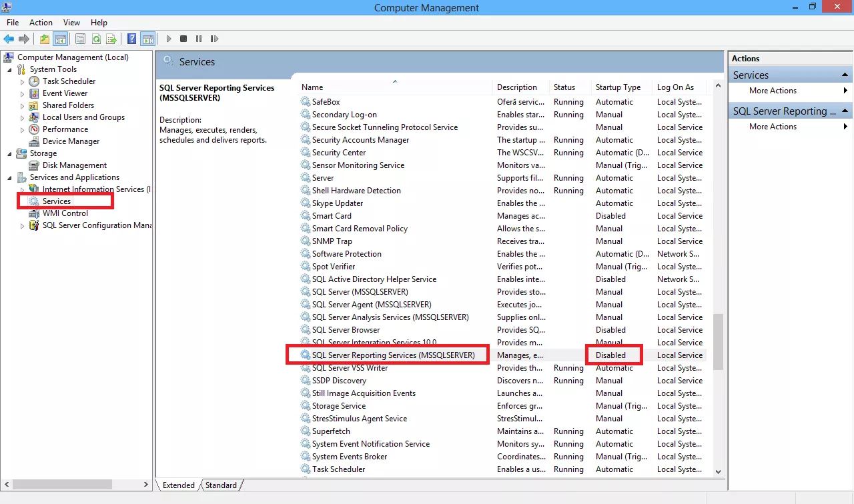Click the services list scroll down arrow

(718, 471)
